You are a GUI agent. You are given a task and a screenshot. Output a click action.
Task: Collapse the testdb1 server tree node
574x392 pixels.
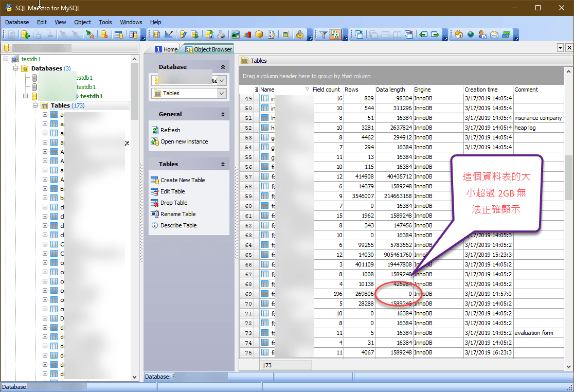(6, 59)
